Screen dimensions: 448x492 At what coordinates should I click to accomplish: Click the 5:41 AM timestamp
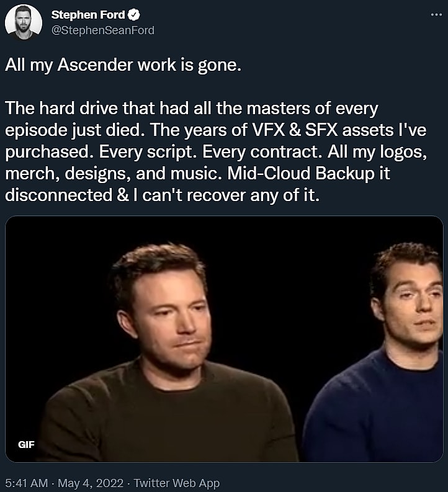25,483
